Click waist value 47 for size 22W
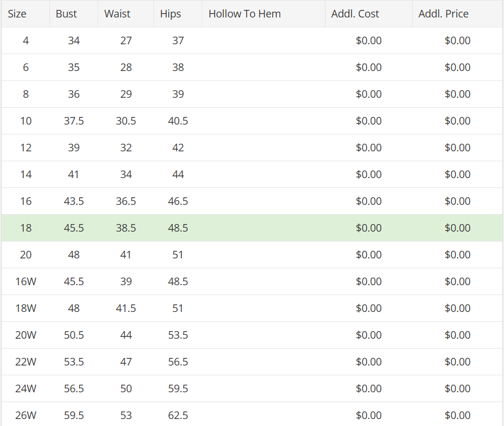The height and width of the screenshot is (426, 504). click(126, 361)
